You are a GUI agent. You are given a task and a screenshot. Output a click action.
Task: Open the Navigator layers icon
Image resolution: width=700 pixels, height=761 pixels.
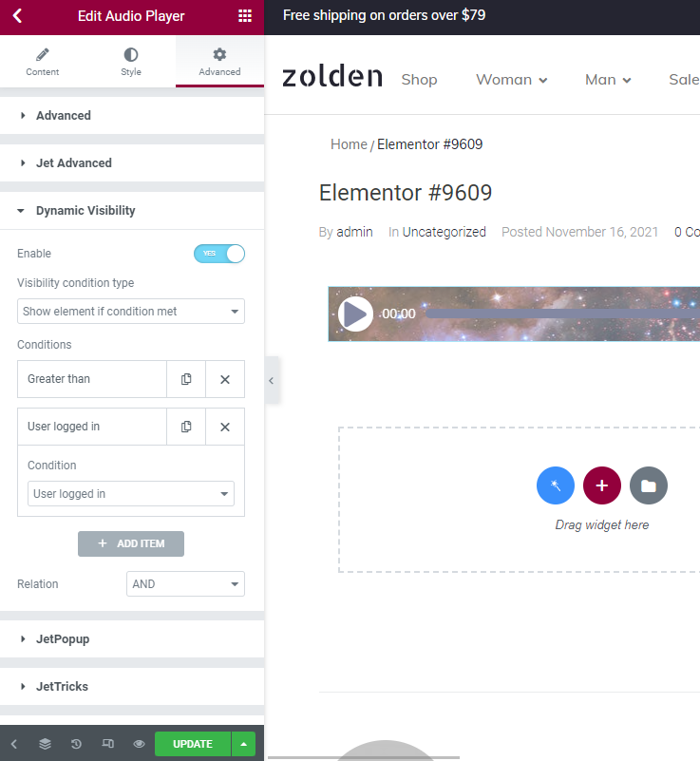click(45, 744)
